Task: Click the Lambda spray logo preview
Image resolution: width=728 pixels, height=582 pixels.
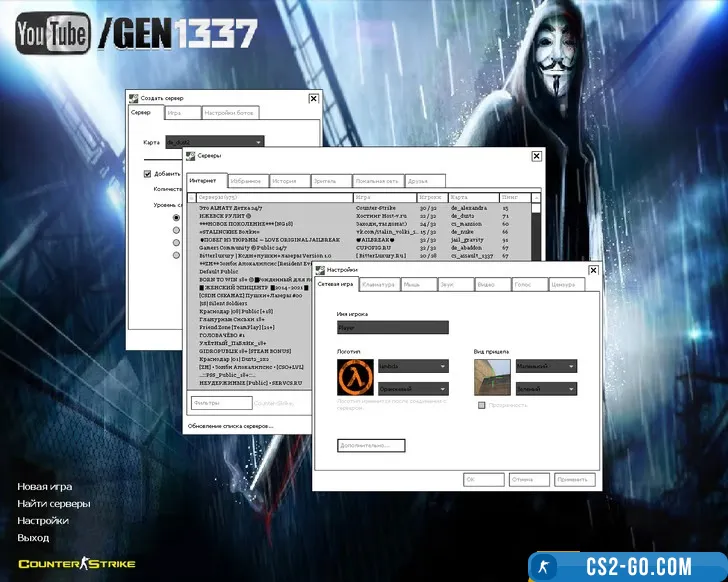Action: [357, 376]
